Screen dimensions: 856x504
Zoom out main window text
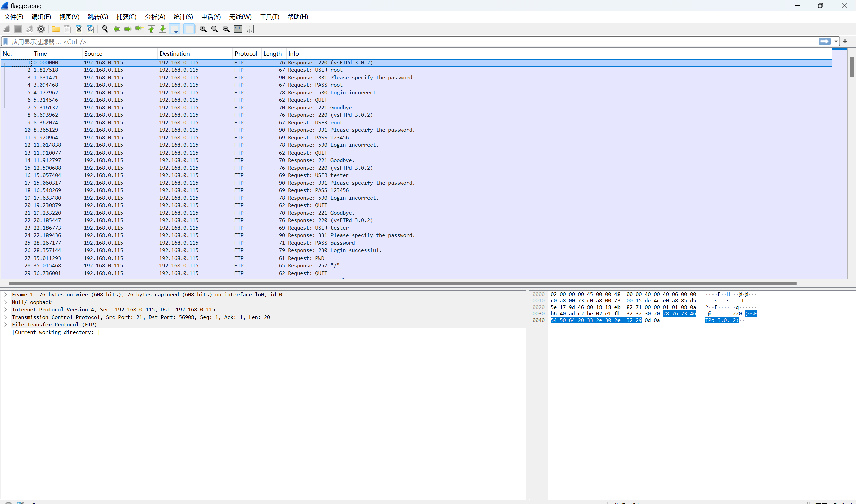click(x=215, y=29)
